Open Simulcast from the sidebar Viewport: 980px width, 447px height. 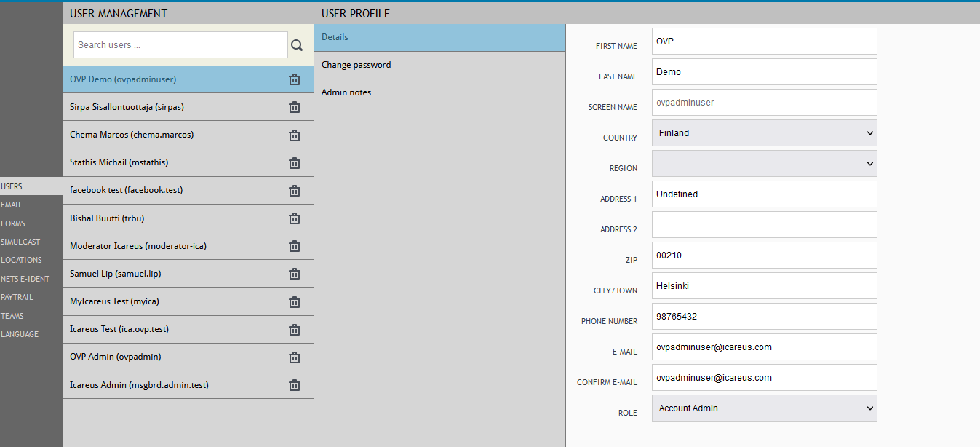tap(20, 242)
